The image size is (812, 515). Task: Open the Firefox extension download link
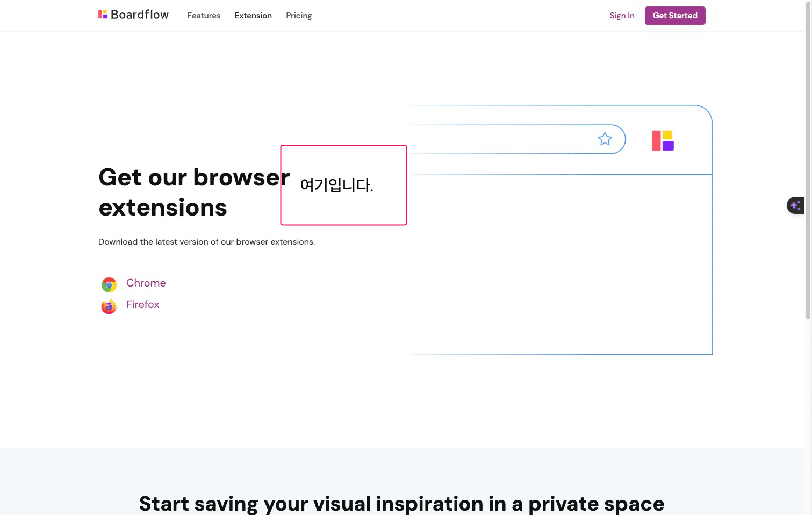[x=142, y=305]
